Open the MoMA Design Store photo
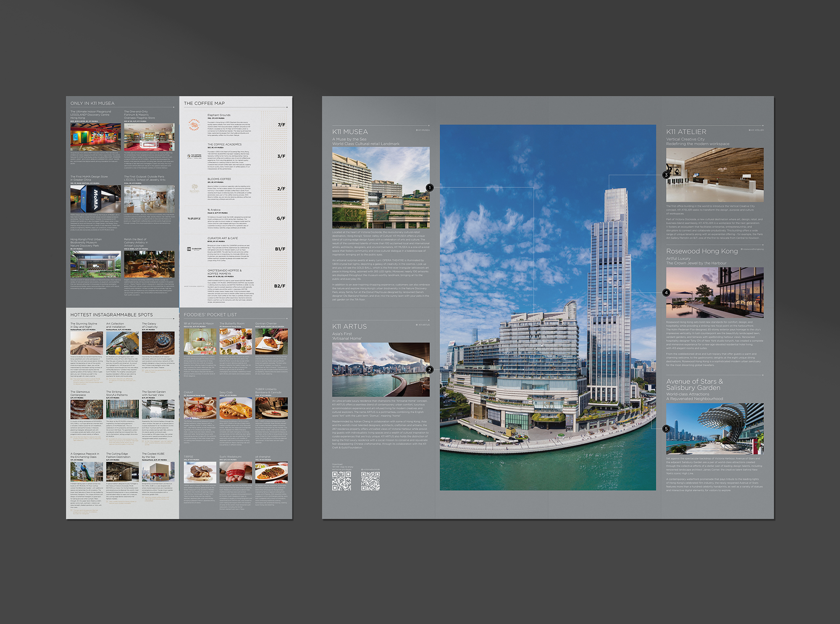840x624 pixels. tap(95, 199)
